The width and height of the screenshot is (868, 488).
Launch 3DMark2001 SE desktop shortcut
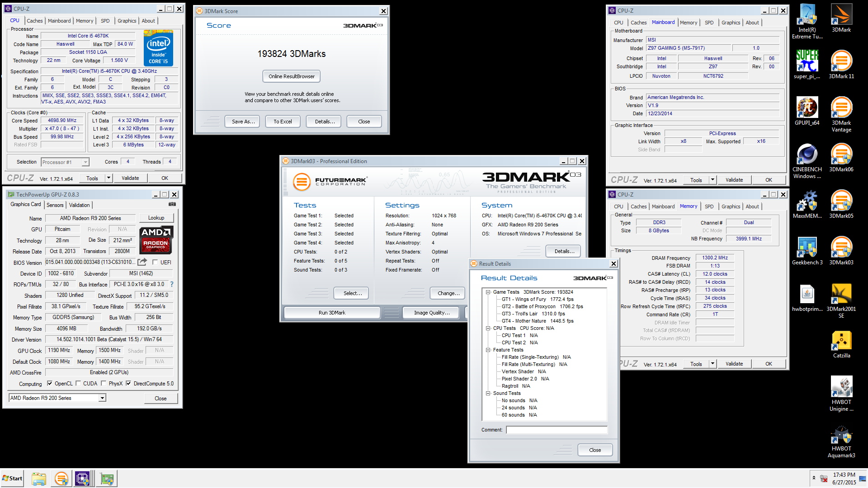point(841,301)
